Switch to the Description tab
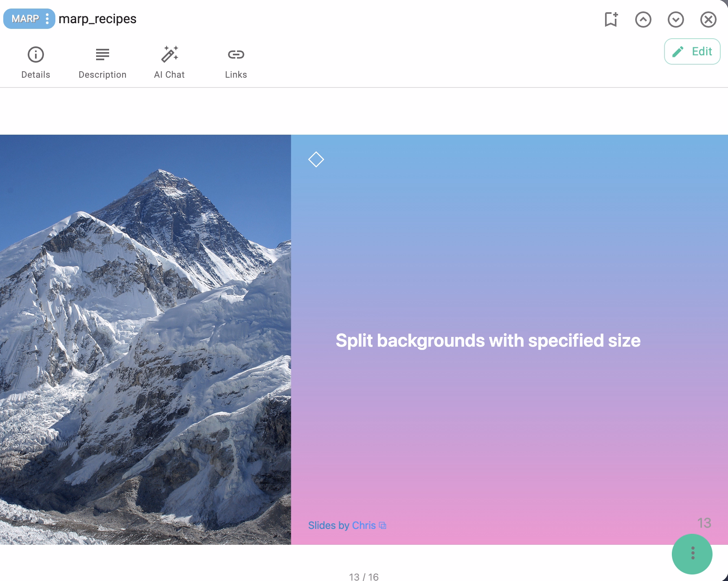This screenshot has height=581, width=728. coord(102,61)
